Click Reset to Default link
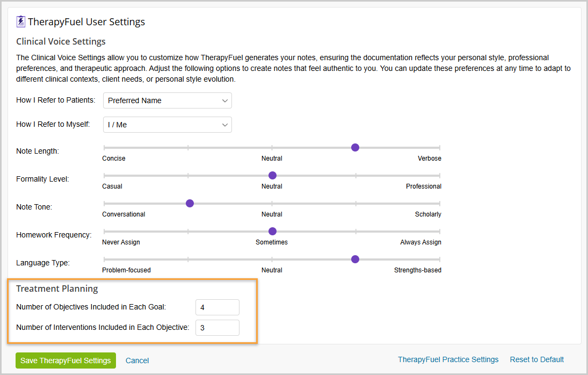Viewport: 588px width, 375px height. [536, 359]
